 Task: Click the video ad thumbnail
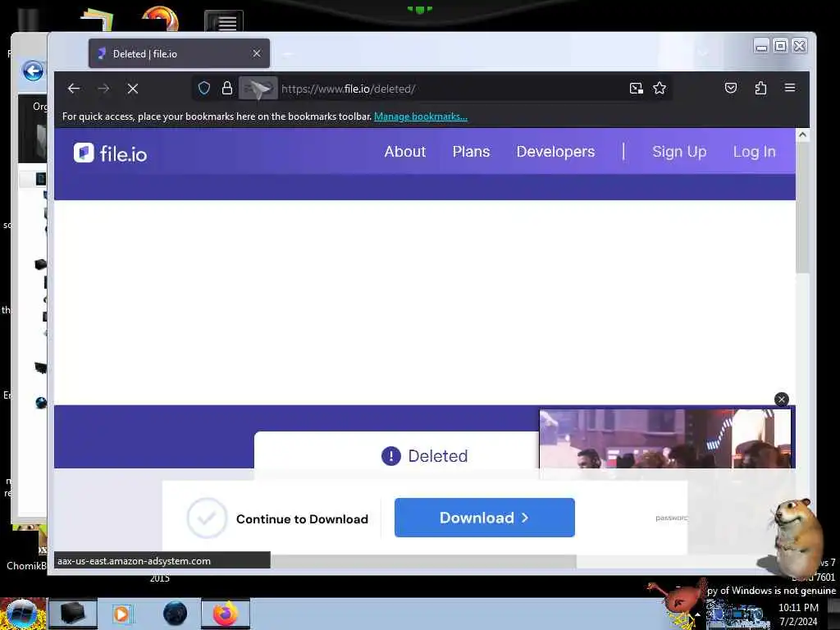664,439
